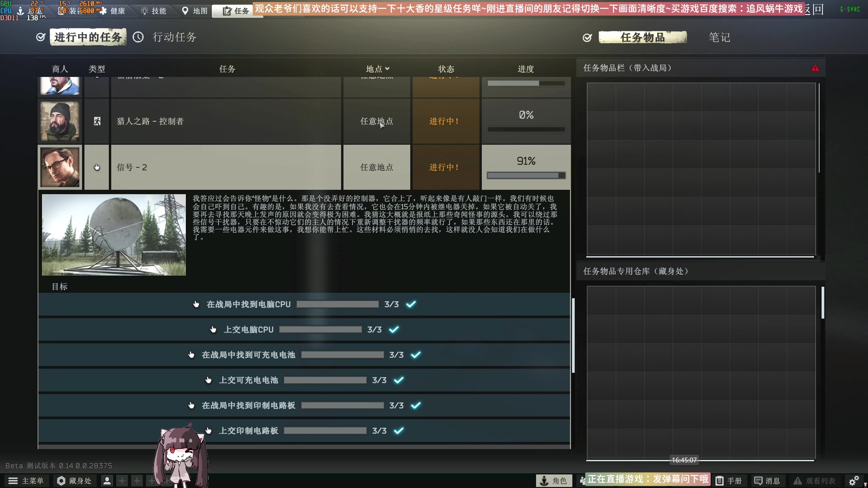Toggle the 进行中的任务 checkmark

click(41, 37)
